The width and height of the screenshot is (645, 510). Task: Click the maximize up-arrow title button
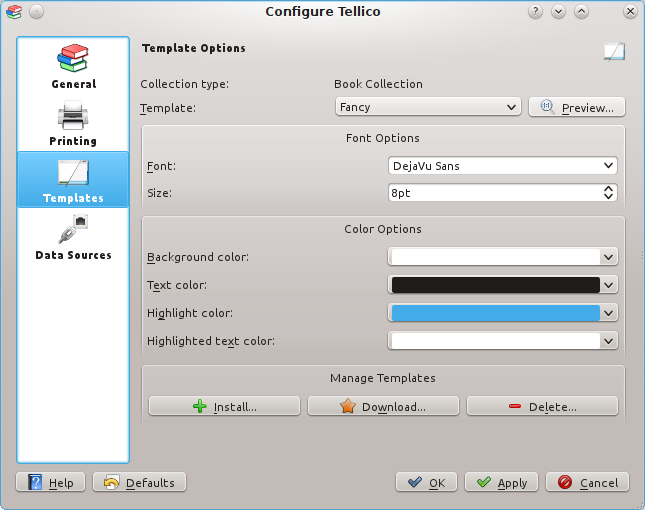tap(581, 12)
